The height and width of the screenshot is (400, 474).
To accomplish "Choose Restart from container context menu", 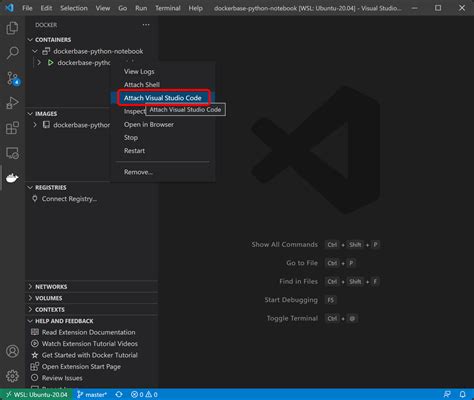I will (x=163, y=151).
